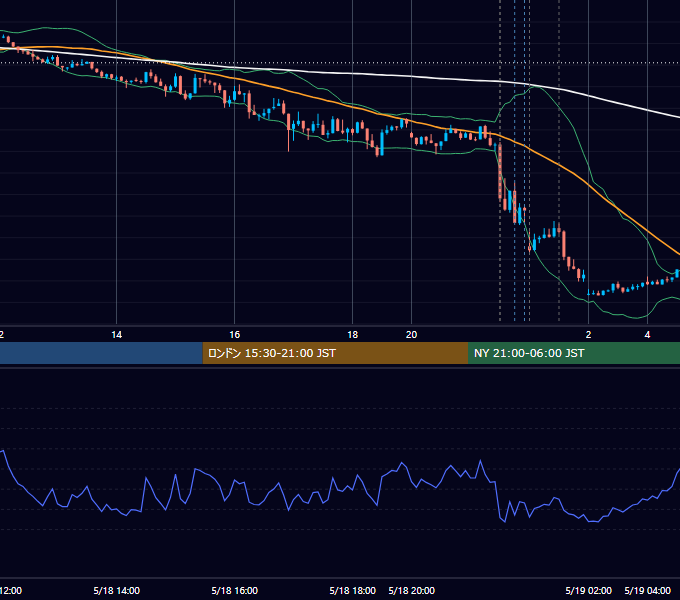Click the 5/18 18:00 time label

pyautogui.click(x=353, y=590)
